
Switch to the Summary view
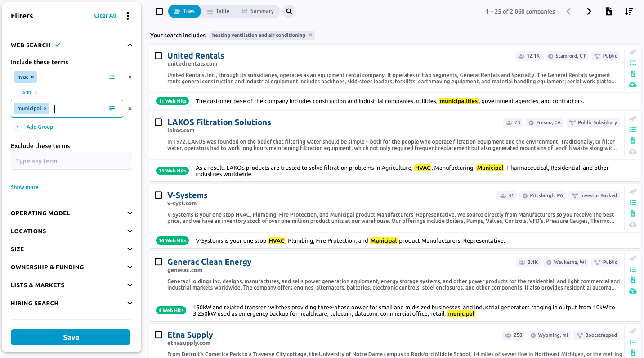(258, 11)
